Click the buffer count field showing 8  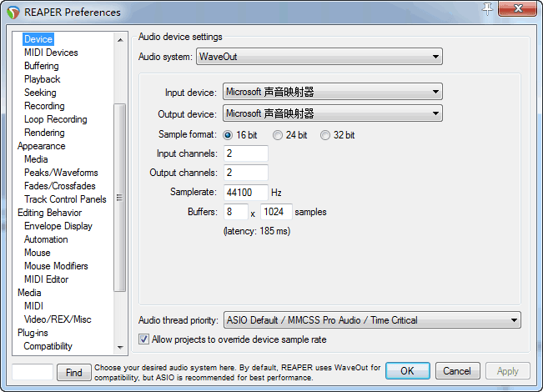[x=236, y=212]
